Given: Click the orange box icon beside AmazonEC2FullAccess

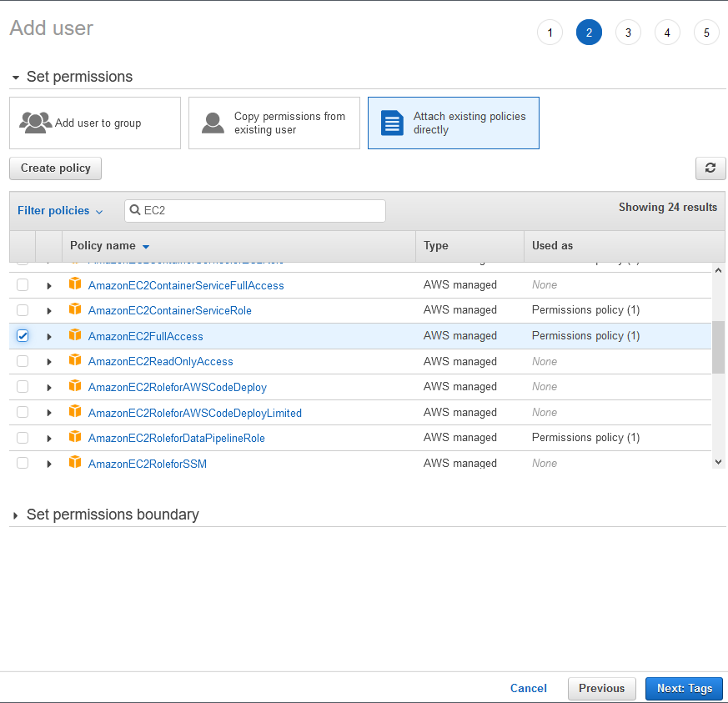Looking at the screenshot, I should point(75,335).
